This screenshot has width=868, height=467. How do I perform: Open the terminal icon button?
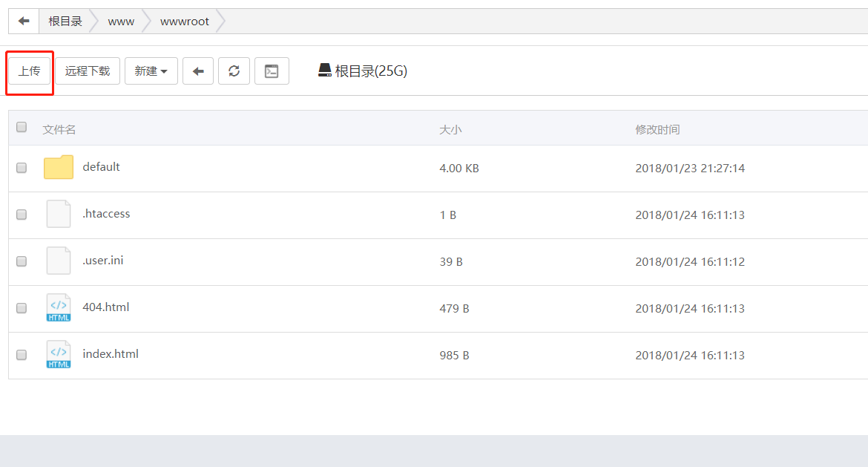tap(272, 71)
